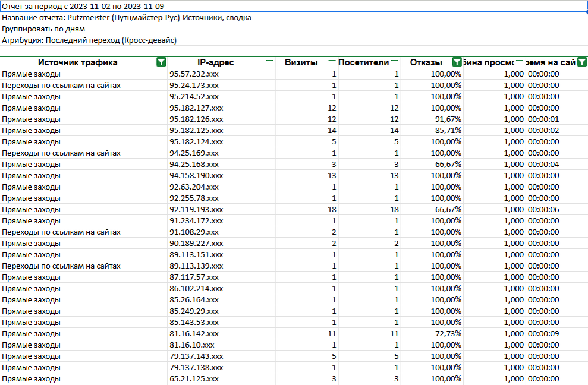Select IP cell 95.182.125.xxx
588x385 pixels.
222,131
